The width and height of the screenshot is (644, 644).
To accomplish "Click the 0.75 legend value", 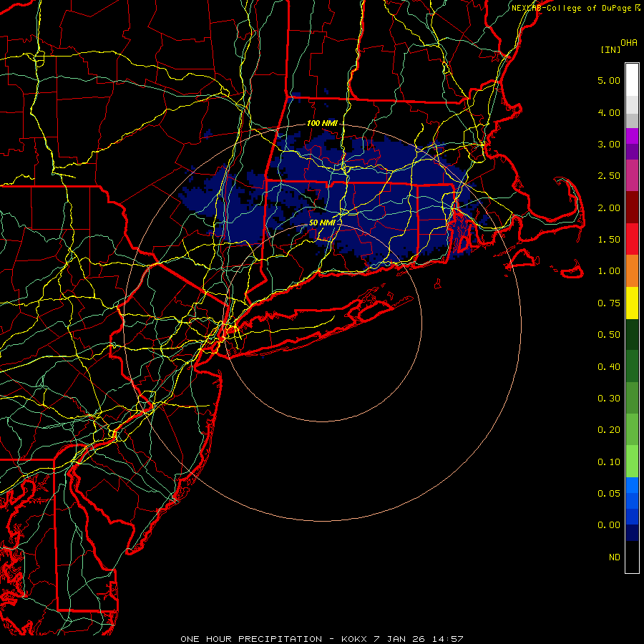I will [609, 303].
